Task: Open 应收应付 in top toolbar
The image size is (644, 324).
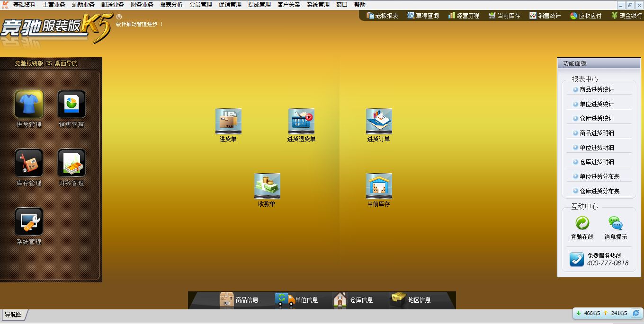Action: [586, 16]
